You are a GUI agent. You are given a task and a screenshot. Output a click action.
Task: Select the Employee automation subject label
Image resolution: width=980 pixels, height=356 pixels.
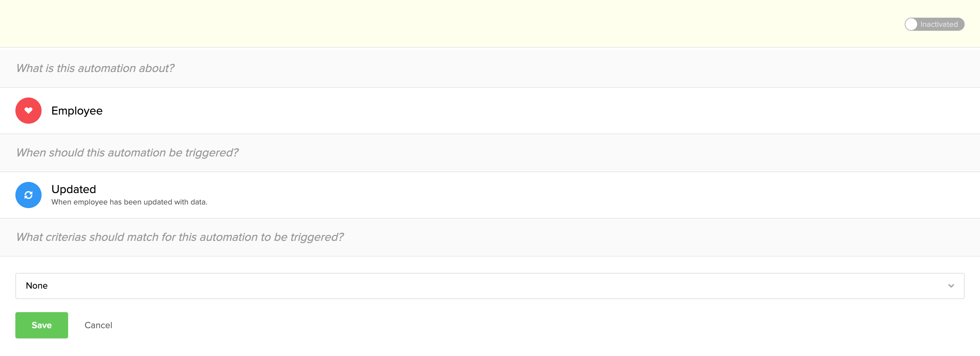77,111
